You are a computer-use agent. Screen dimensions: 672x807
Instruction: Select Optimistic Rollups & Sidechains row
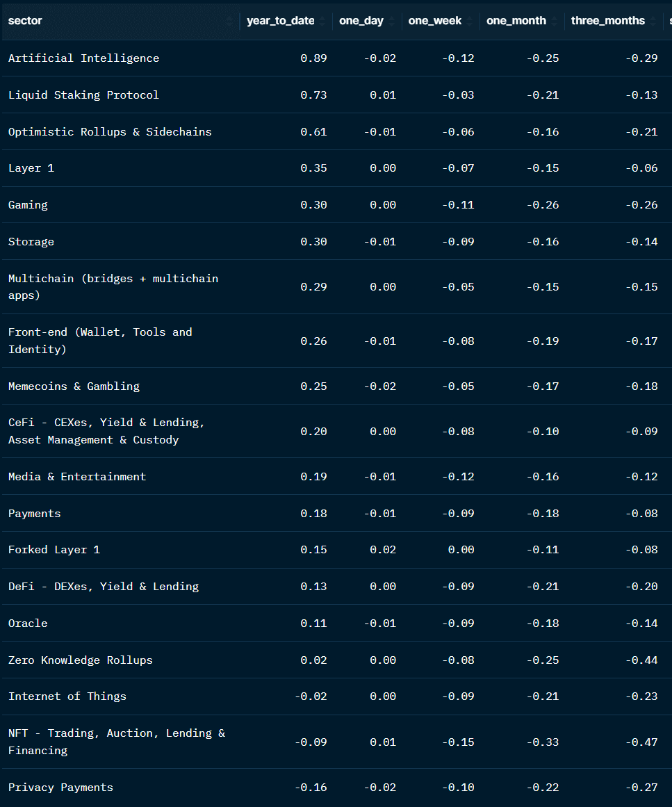coord(110,132)
